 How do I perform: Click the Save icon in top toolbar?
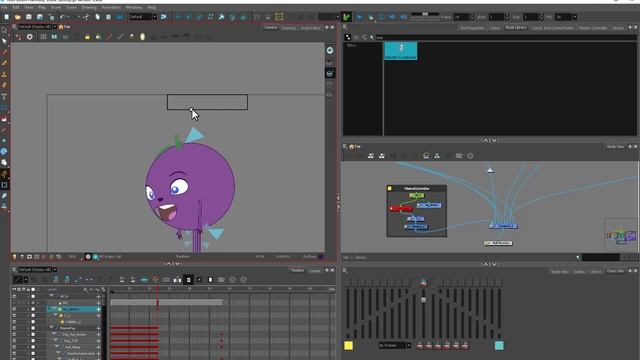click(29, 17)
